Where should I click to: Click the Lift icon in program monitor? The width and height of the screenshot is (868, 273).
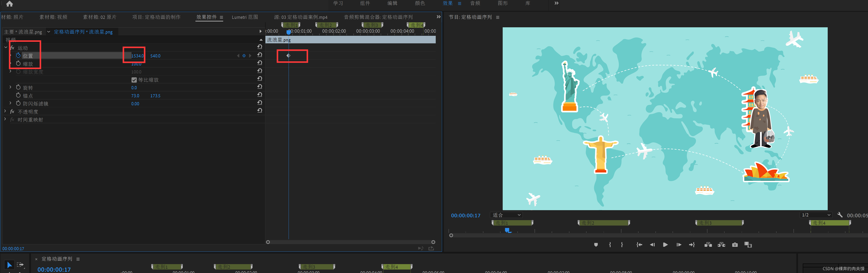pos(708,245)
